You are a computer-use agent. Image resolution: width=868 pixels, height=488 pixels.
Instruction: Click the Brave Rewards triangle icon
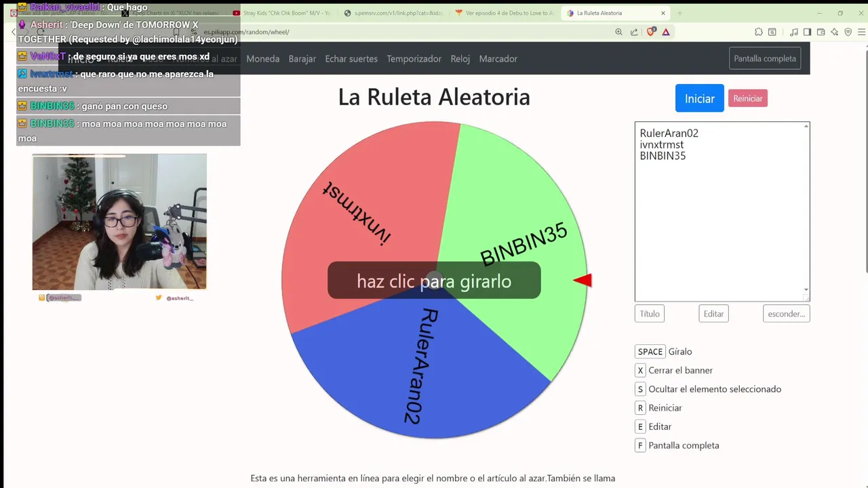(x=666, y=32)
